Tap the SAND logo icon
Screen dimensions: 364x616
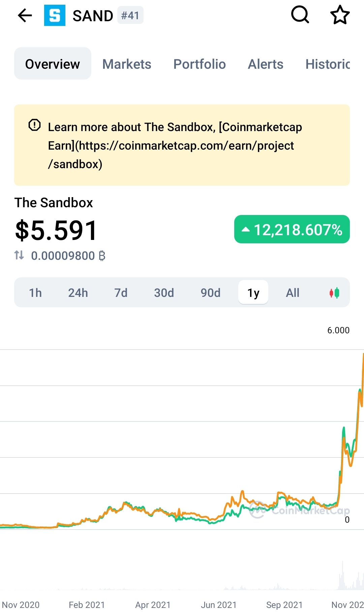click(55, 16)
